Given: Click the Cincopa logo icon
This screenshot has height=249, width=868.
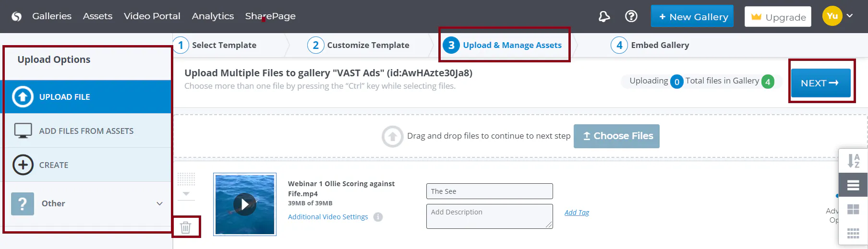Looking at the screenshot, I should 17,16.
